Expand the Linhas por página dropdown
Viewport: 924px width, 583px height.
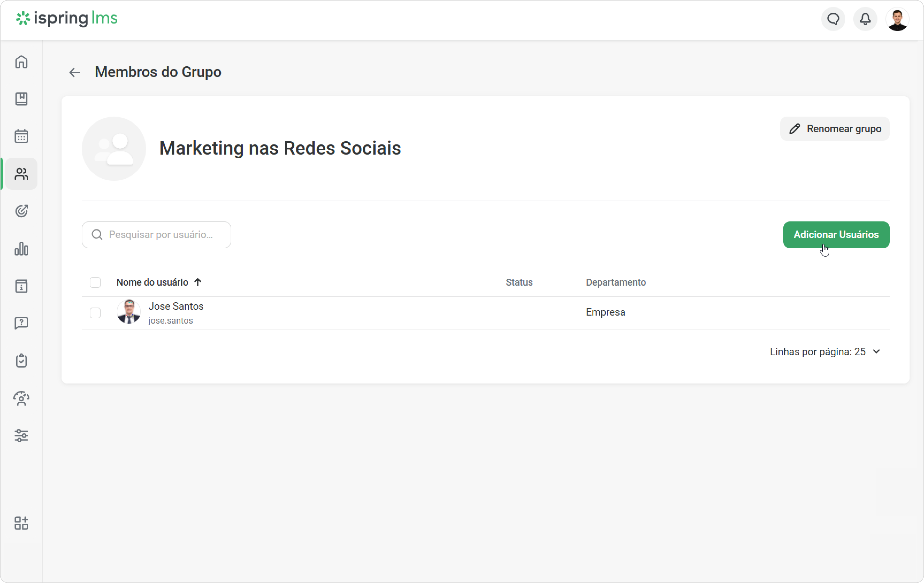tap(825, 352)
